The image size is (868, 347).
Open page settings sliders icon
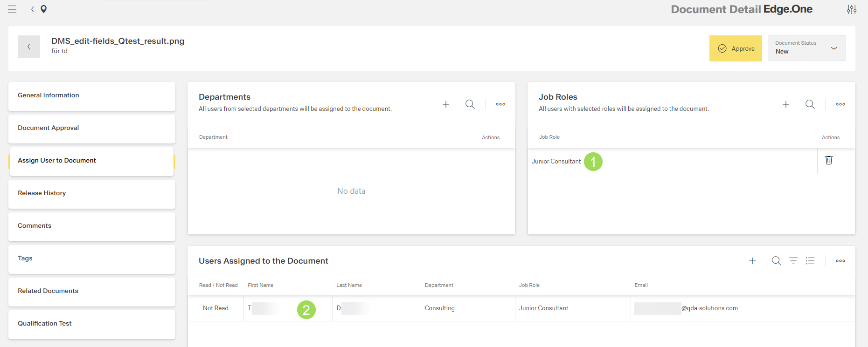[851, 9]
